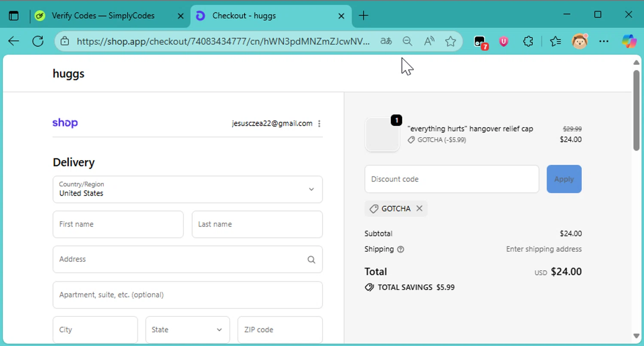This screenshot has width=644, height=346.
Task: Open the translate page icon
Action: pos(386,41)
